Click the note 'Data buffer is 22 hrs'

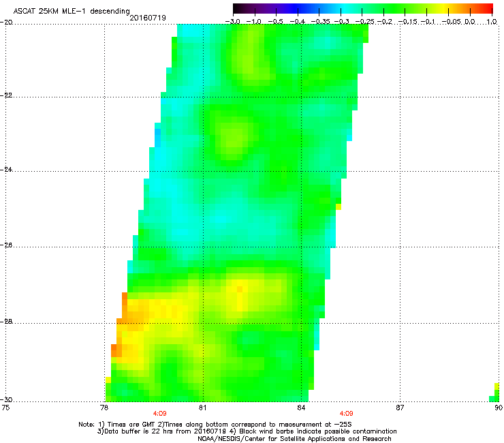click(x=138, y=431)
